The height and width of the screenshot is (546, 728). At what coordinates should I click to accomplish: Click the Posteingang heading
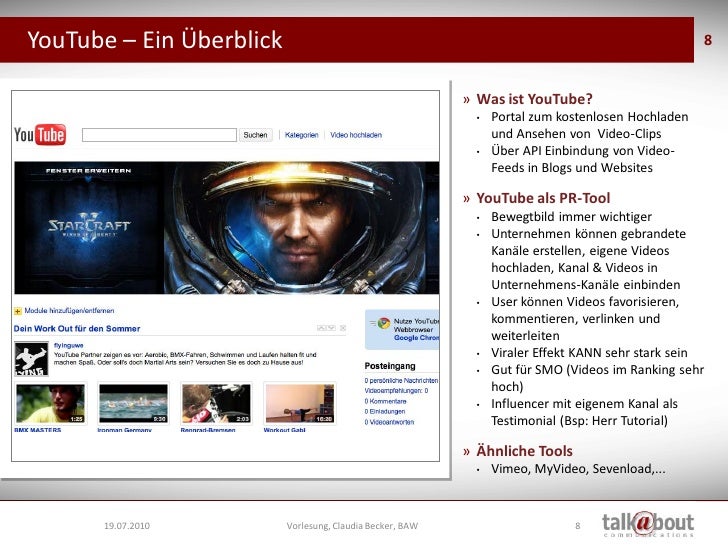click(x=390, y=366)
